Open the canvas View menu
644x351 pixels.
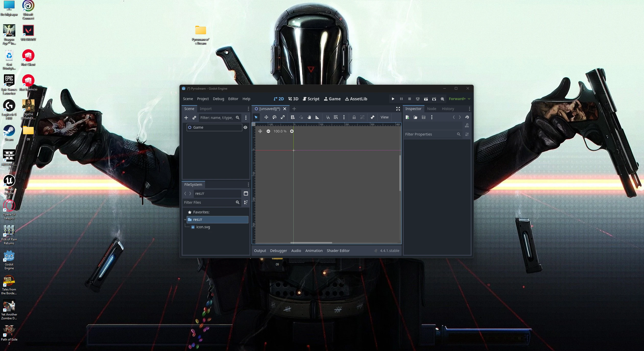point(385,117)
